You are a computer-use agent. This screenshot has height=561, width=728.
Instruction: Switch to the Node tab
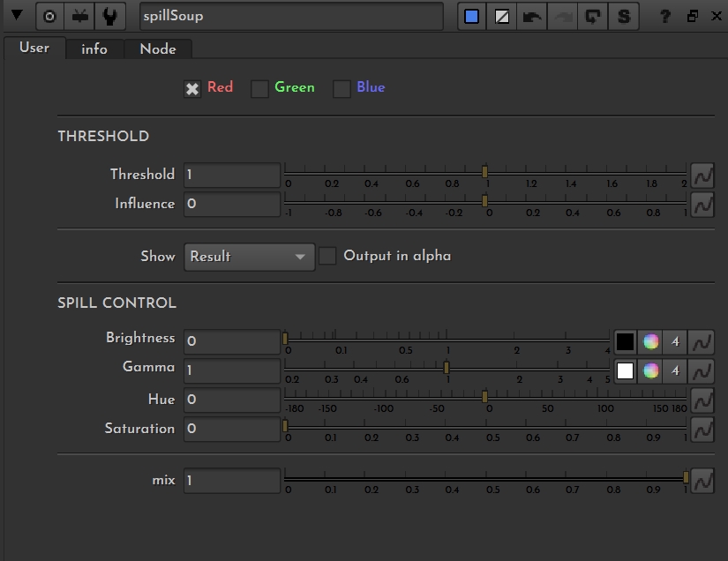pyautogui.click(x=158, y=49)
